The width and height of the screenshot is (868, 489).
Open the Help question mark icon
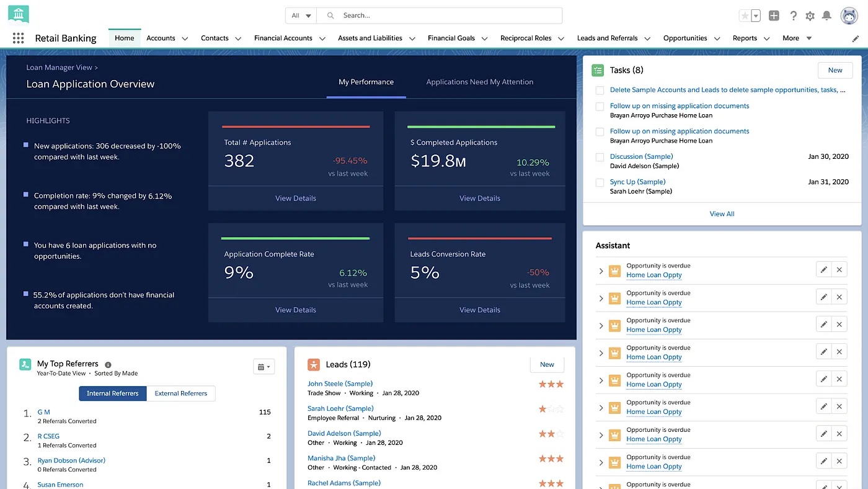[792, 16]
